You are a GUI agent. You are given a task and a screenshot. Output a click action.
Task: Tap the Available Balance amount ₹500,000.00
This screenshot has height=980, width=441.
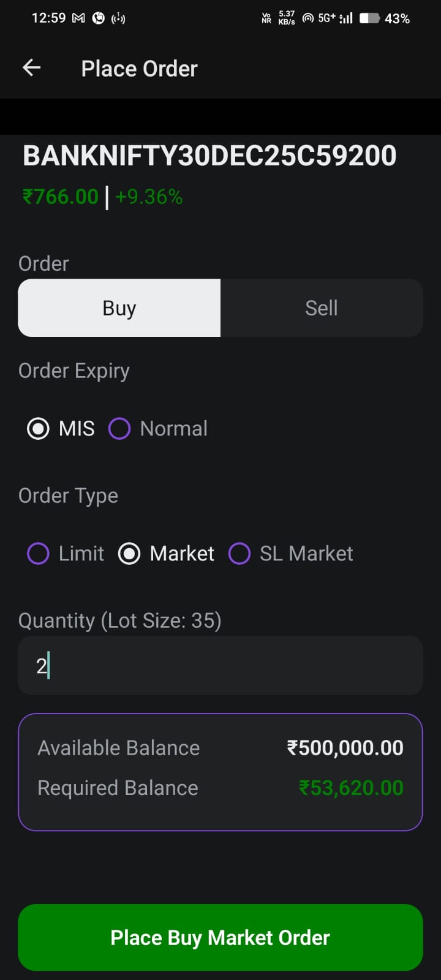point(345,748)
